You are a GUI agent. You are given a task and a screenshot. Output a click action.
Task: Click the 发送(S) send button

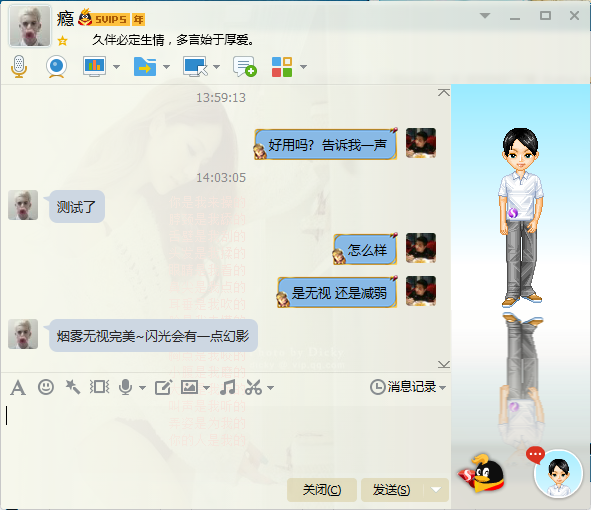pos(392,490)
